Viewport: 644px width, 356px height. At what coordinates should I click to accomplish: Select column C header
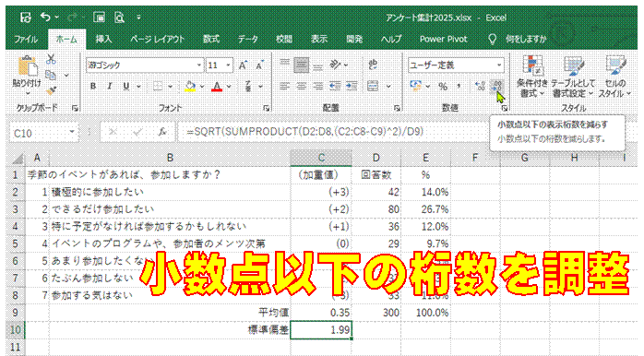point(321,158)
